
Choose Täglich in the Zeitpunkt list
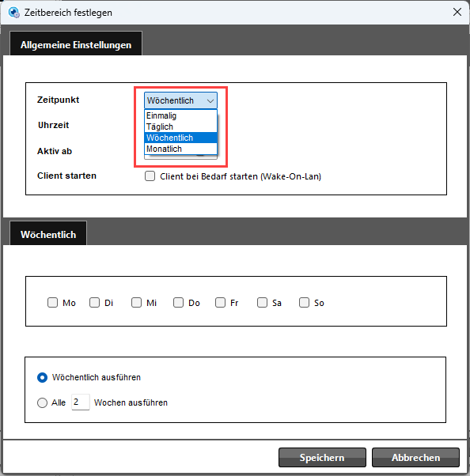(180, 127)
